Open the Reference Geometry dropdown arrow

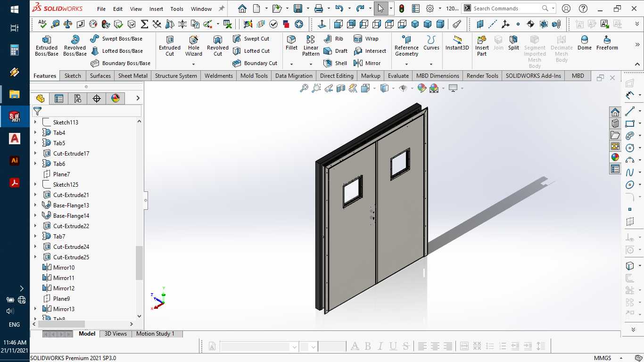(x=406, y=64)
